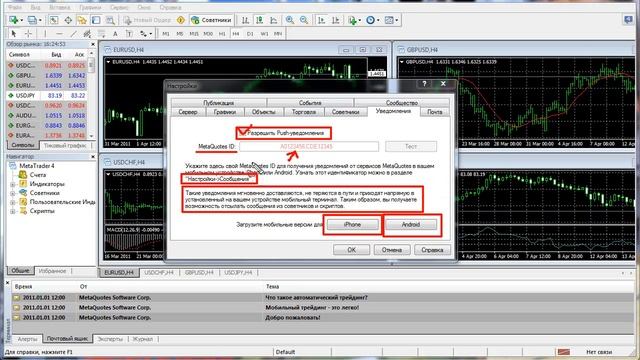Select the D1 timeframe button
The image size is (640, 360).
[x=250, y=33]
